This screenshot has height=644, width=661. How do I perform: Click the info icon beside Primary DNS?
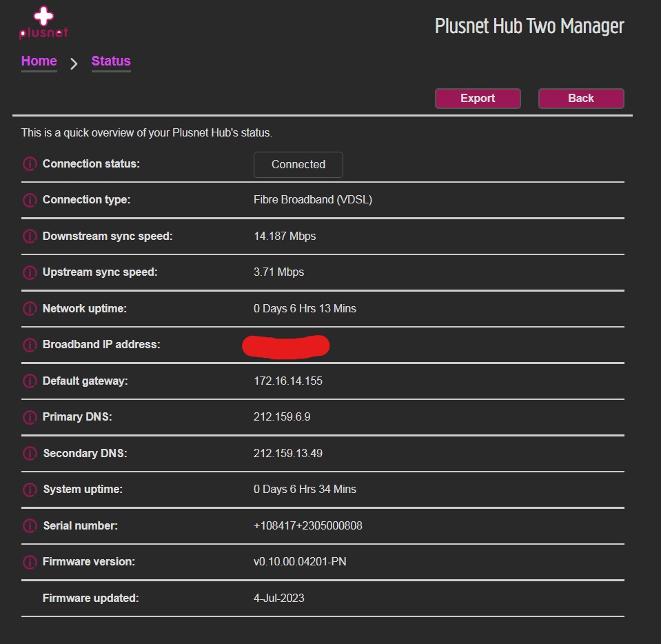[x=30, y=417]
